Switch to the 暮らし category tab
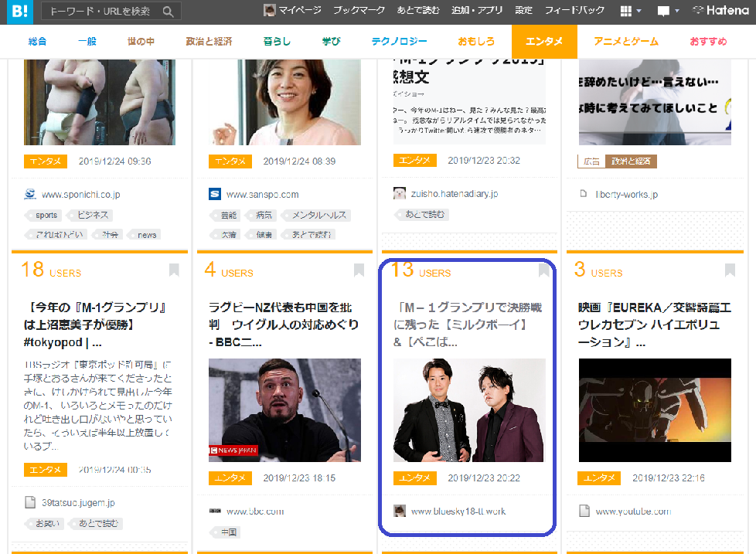This screenshot has width=756, height=554. [x=277, y=42]
